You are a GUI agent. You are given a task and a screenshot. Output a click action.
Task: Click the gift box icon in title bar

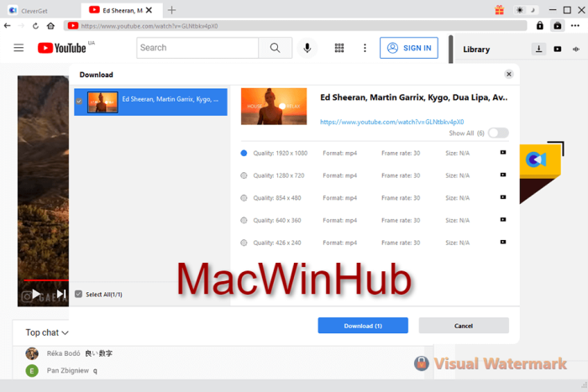coord(499,10)
